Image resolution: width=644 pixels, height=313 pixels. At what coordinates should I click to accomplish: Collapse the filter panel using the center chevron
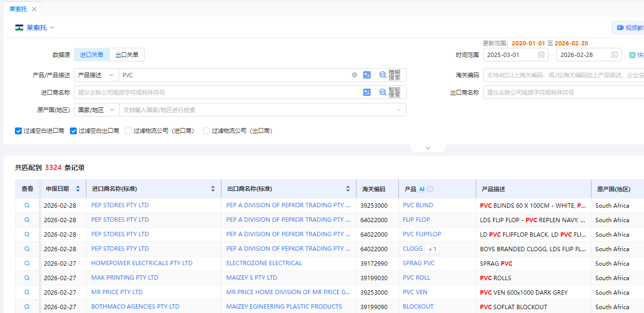click(427, 148)
